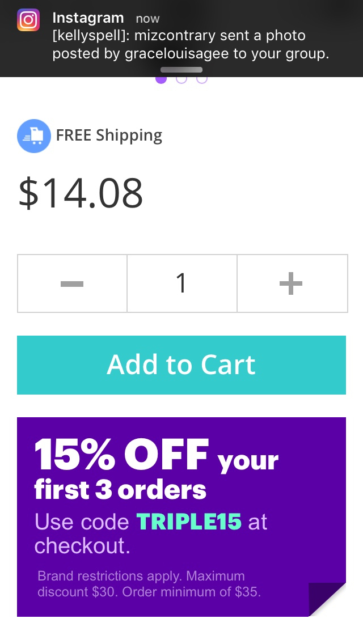Screen dimensions: 363x644
Task: Tap the Instagram app name in banner
Action: [x=88, y=18]
